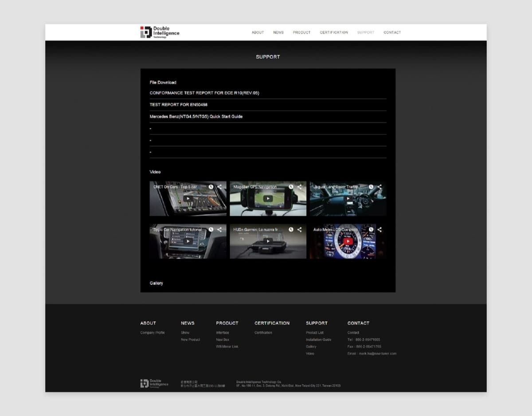
Task: Share the CNET On Cars video
Action: tap(219, 187)
